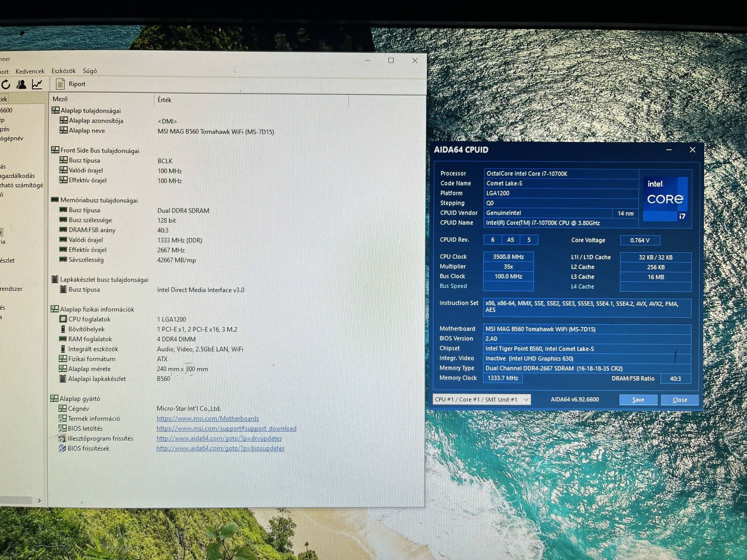747x560 pixels.
Task: Click the icon beside Front Side Bus tulajdonságai
Action: [55, 150]
